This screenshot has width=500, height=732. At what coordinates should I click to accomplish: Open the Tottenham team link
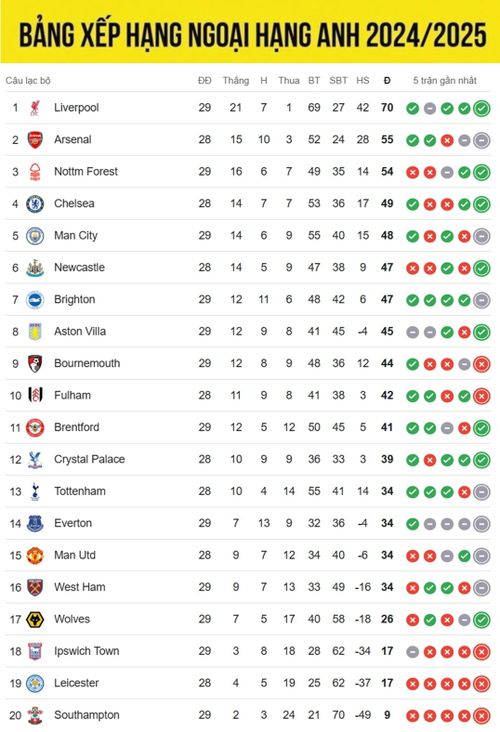coord(80,492)
